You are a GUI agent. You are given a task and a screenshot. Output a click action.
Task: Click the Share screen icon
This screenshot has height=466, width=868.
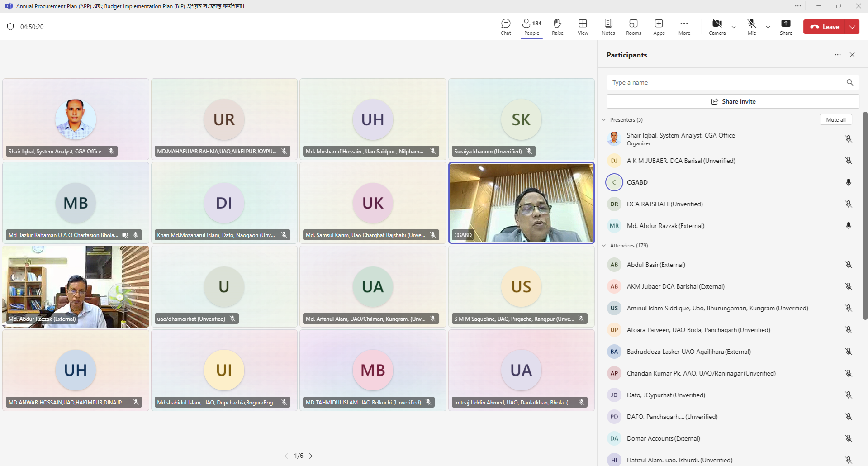[x=786, y=27]
